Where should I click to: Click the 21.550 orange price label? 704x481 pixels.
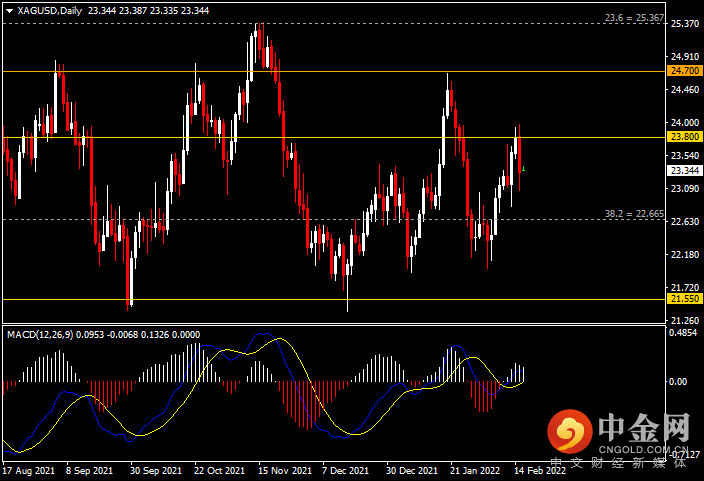(x=684, y=299)
